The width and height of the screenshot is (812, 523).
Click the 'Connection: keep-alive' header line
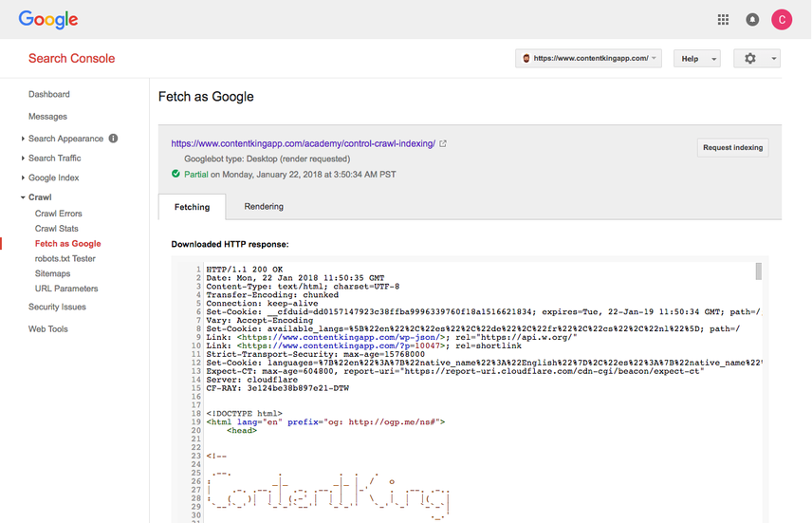click(x=262, y=304)
